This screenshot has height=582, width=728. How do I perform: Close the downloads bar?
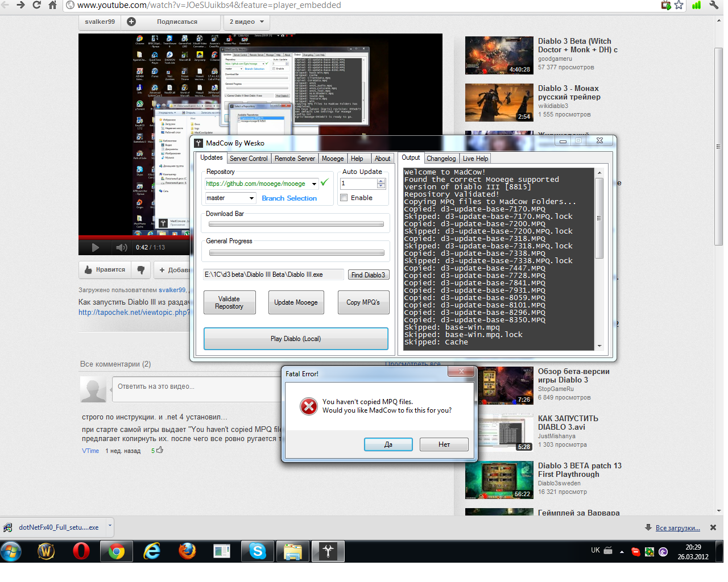(713, 527)
